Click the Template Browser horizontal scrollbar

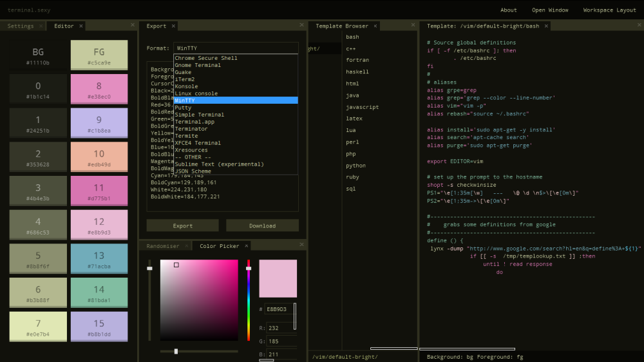[x=394, y=348]
